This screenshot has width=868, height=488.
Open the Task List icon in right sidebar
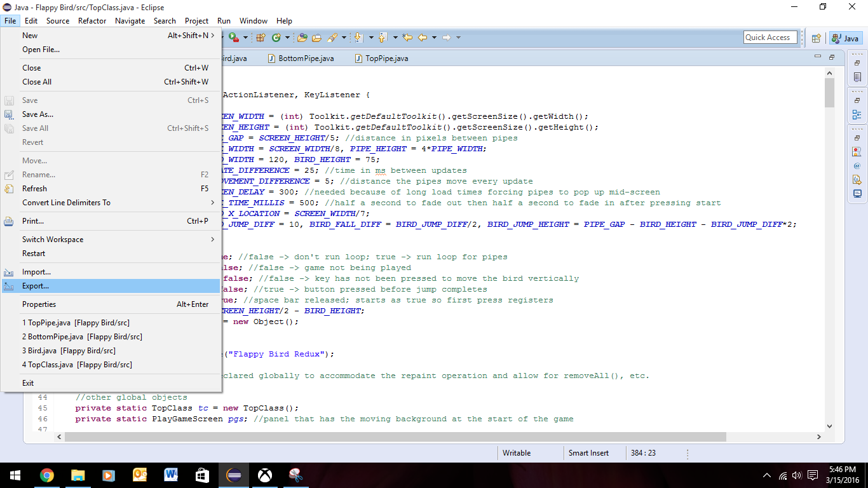(x=857, y=76)
